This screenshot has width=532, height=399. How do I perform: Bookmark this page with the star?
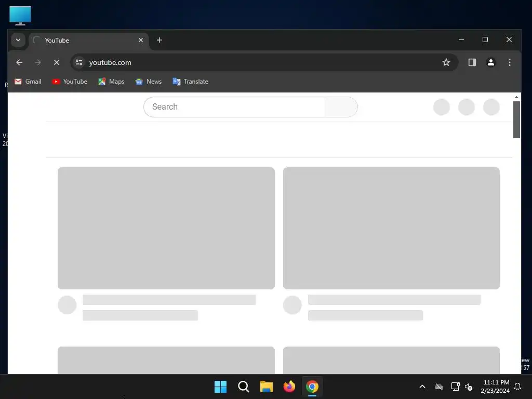pos(446,62)
